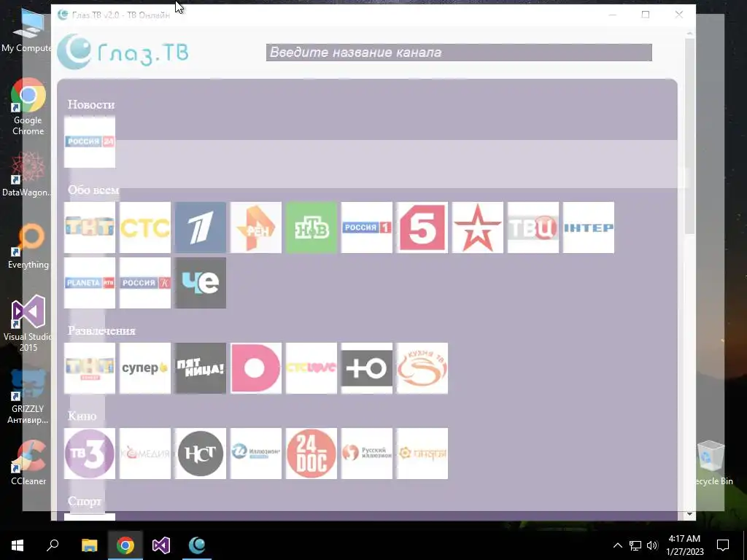The height and width of the screenshot is (560, 747).
Task: Select the Супер channel tile
Action: 145,368
